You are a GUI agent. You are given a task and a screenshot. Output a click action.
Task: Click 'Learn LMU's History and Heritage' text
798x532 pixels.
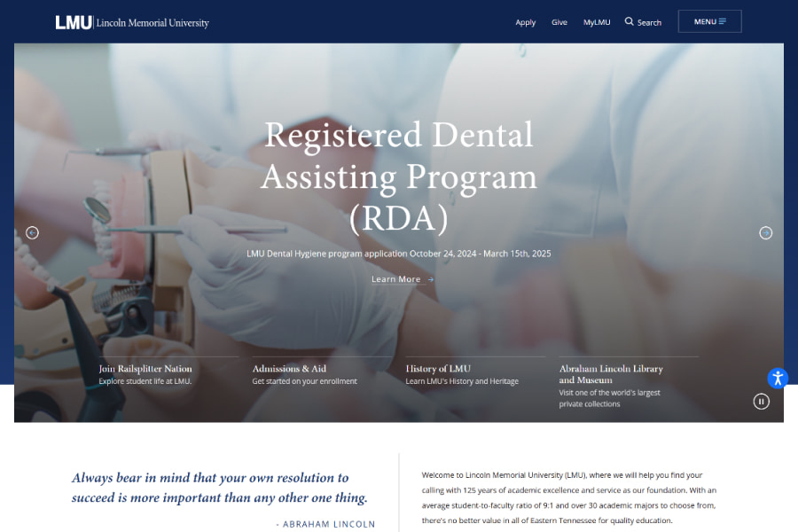pyautogui.click(x=462, y=381)
